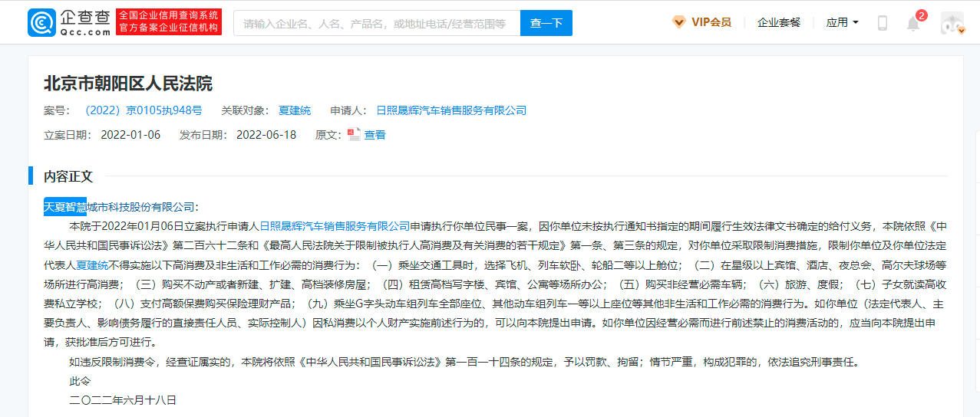This screenshot has width=980, height=417.
Task: Click the date line 二〇二二年六月十八日
Action: pos(123,399)
